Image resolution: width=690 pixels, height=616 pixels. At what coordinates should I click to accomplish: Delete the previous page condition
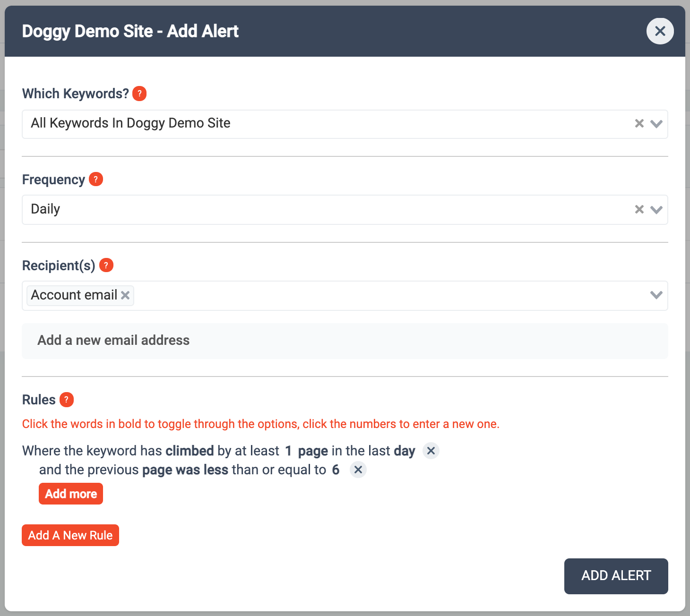tap(358, 470)
